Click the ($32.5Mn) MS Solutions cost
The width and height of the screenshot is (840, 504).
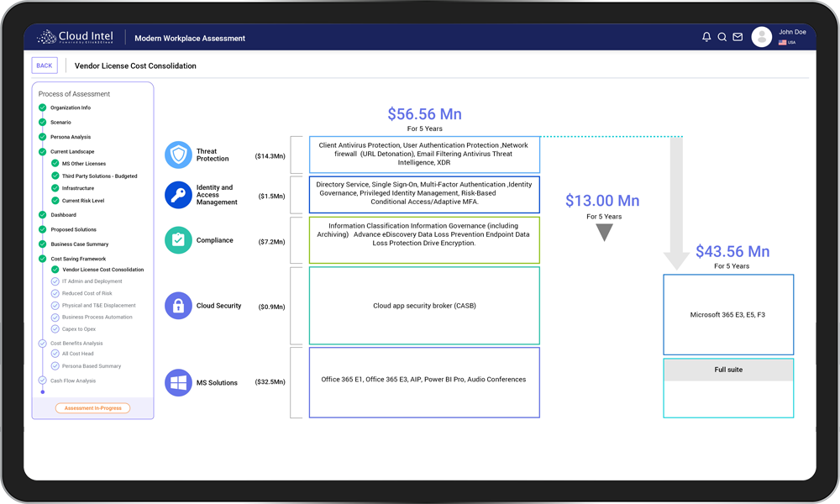point(270,382)
